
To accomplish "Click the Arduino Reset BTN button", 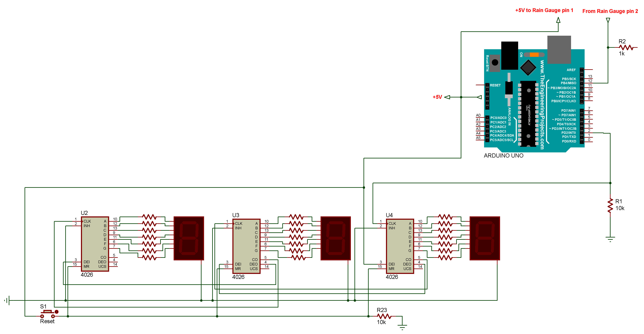I will coord(495,62).
